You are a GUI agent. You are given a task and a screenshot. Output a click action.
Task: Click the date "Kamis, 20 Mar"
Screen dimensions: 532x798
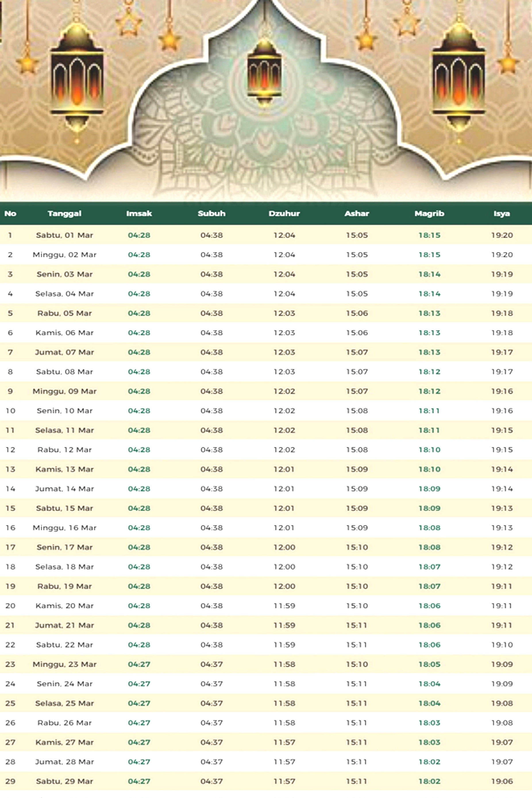(x=64, y=606)
